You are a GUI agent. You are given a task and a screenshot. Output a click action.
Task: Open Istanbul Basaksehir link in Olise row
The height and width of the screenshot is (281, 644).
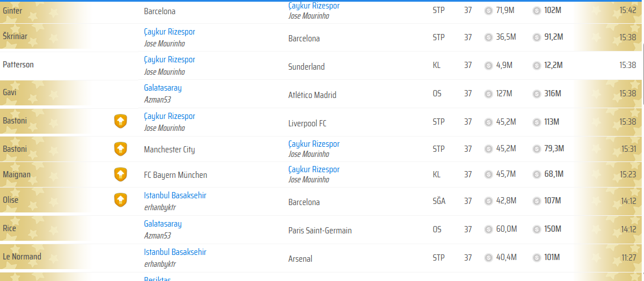(x=175, y=195)
